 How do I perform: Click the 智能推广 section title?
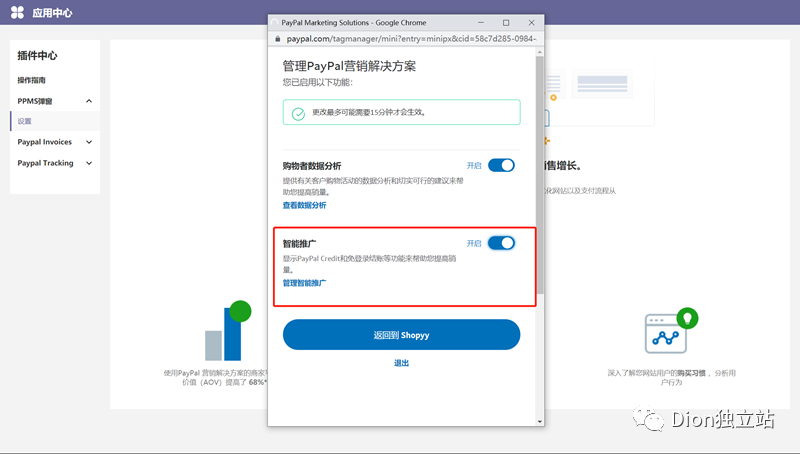tap(299, 243)
